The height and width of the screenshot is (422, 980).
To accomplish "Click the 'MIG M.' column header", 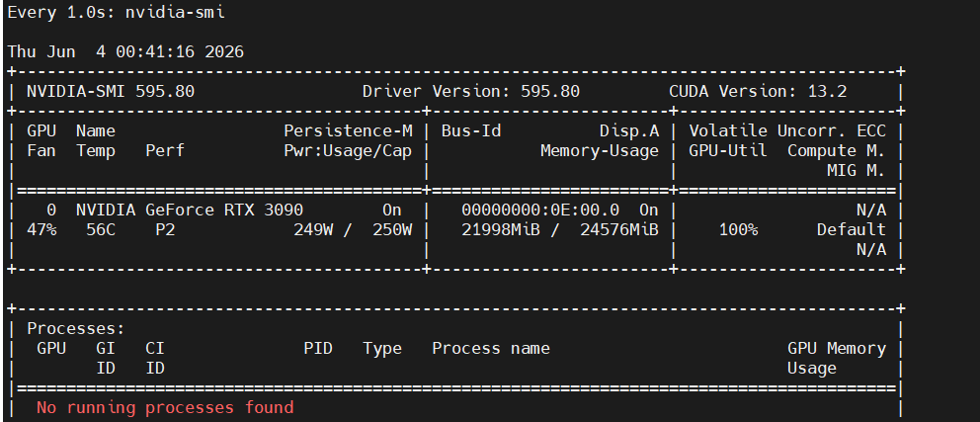I will click(x=857, y=170).
